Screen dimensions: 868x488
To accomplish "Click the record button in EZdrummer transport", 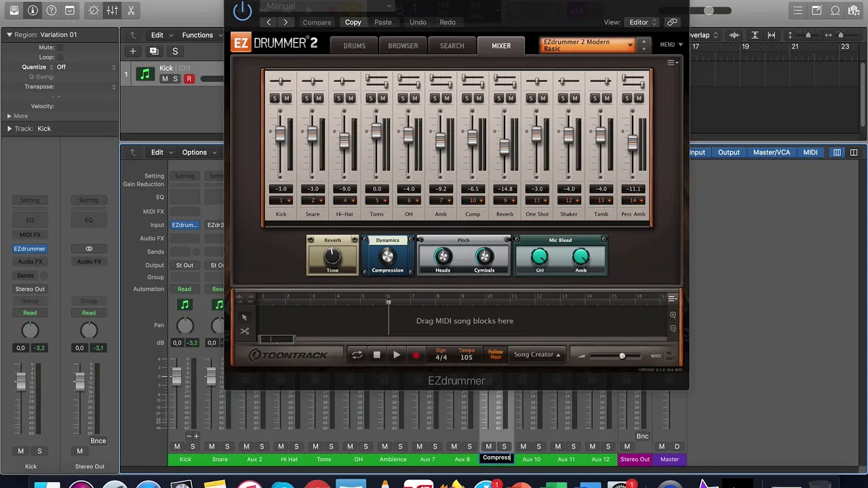I will (416, 354).
